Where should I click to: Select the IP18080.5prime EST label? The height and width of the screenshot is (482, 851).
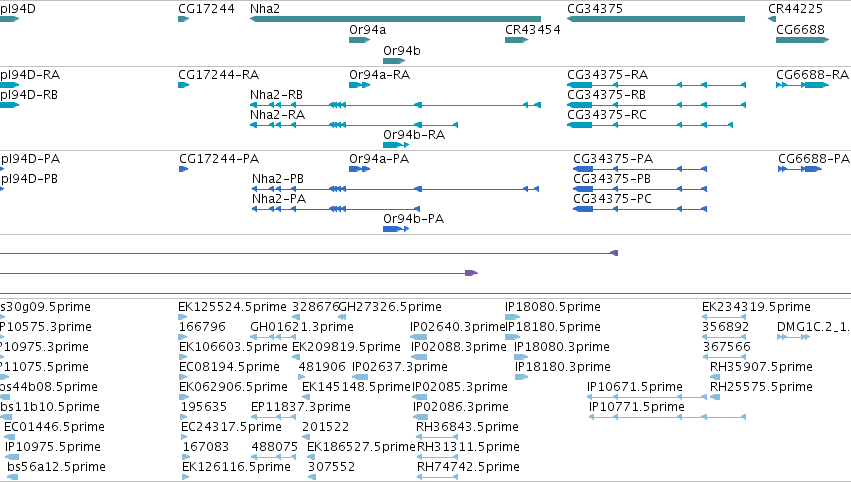pos(552,307)
